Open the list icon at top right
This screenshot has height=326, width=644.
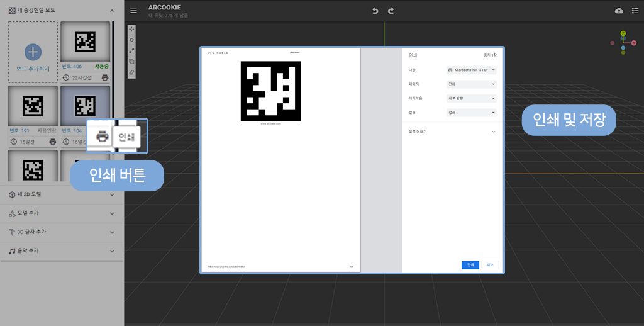coord(635,11)
